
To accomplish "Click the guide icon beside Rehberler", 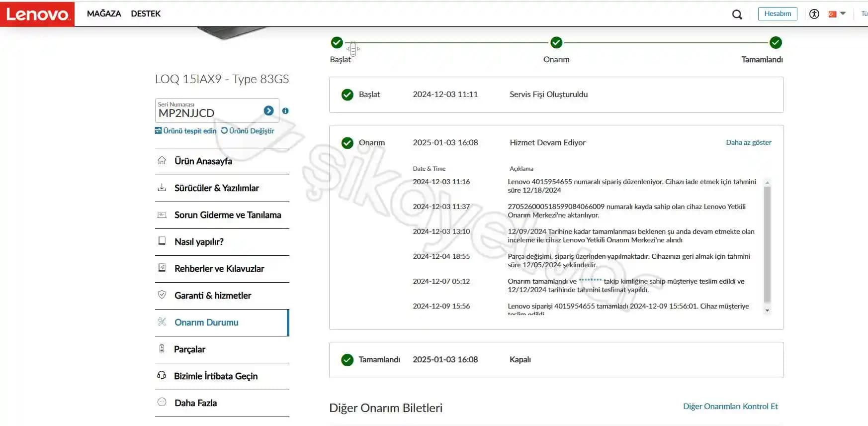I will pos(162,268).
